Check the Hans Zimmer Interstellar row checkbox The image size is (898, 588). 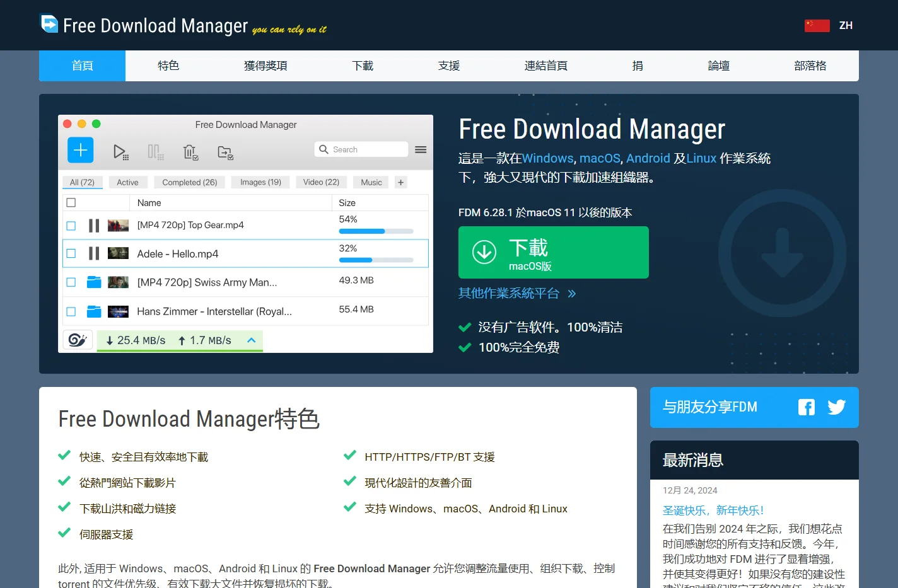point(71,311)
